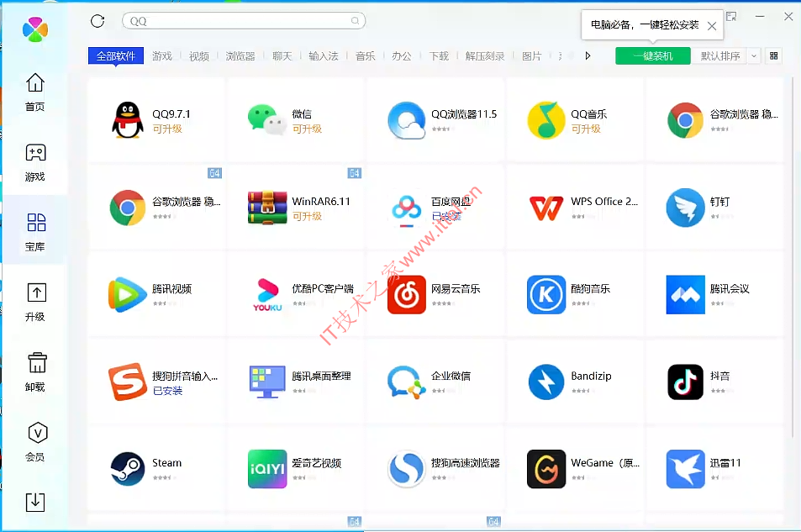The height and width of the screenshot is (532, 801).
Task: Click the 酷狗音乐 icon
Action: click(x=546, y=294)
